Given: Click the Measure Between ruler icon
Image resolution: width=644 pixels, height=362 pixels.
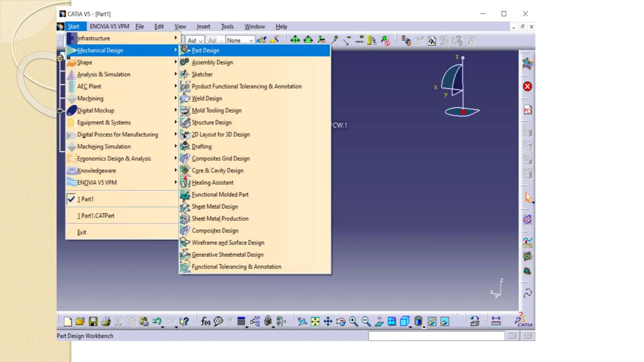Looking at the screenshot, I should click(x=496, y=321).
